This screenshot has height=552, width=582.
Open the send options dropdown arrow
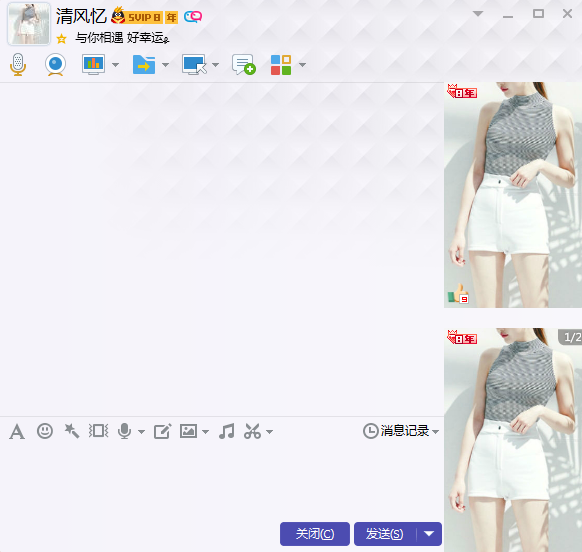[x=429, y=534]
